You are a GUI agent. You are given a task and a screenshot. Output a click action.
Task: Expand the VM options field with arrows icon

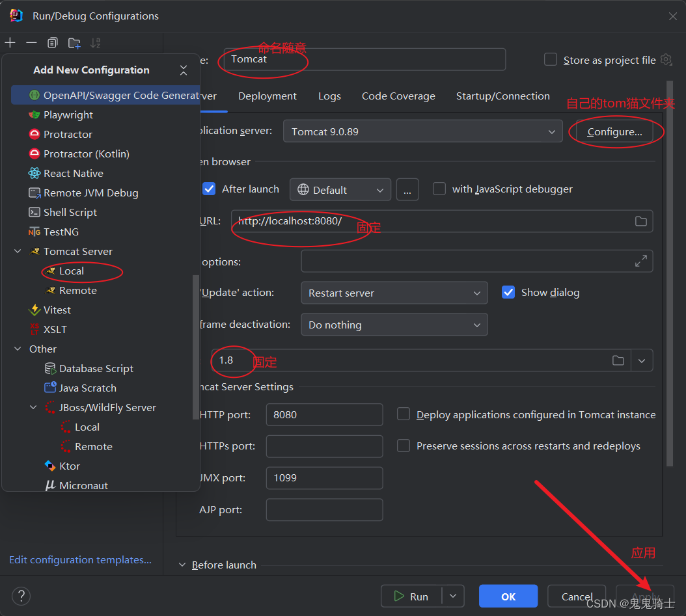tap(641, 261)
